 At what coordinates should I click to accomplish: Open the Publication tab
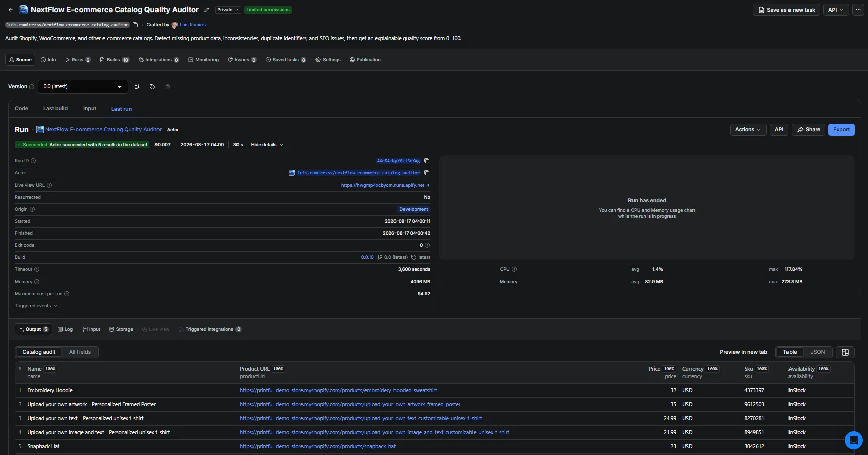tap(365, 60)
